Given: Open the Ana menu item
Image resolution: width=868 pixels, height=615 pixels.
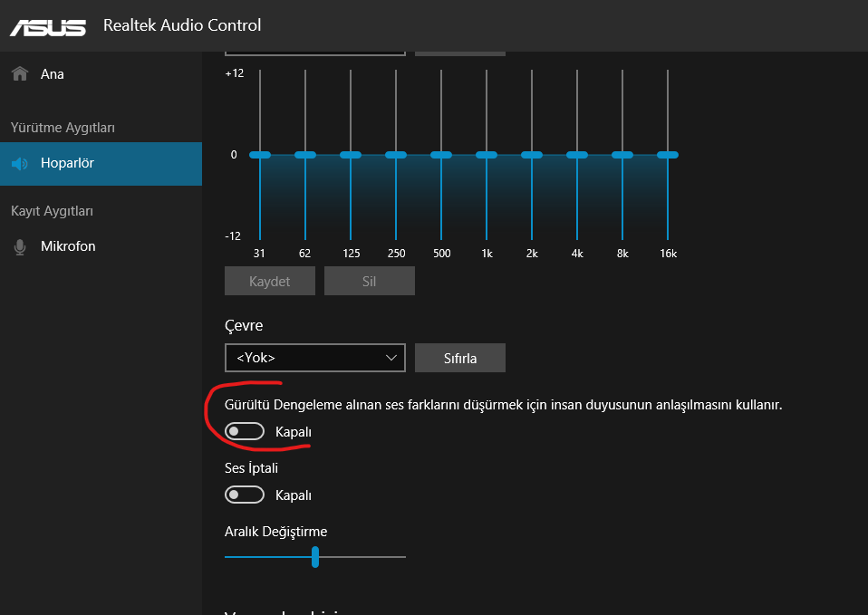Looking at the screenshot, I should click(53, 74).
